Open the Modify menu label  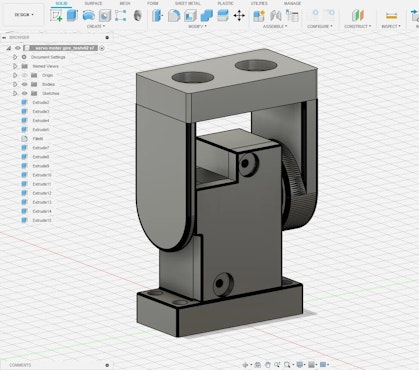coord(197,26)
